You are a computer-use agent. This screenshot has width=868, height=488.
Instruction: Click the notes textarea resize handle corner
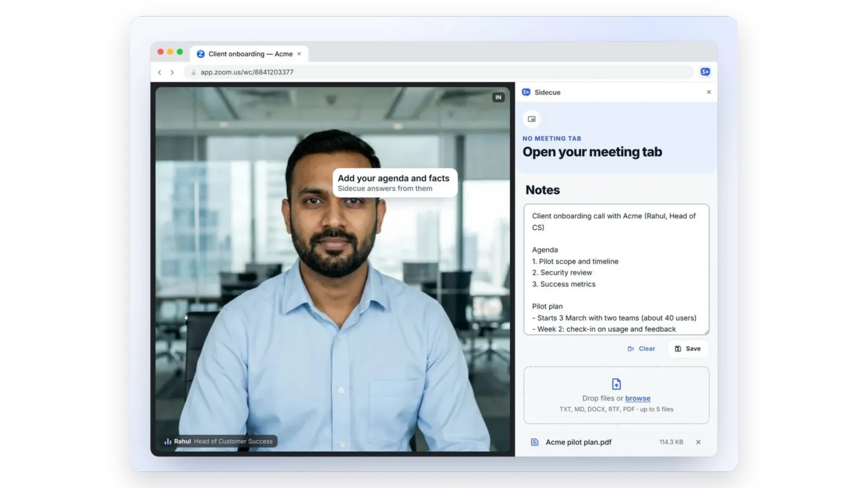point(707,332)
